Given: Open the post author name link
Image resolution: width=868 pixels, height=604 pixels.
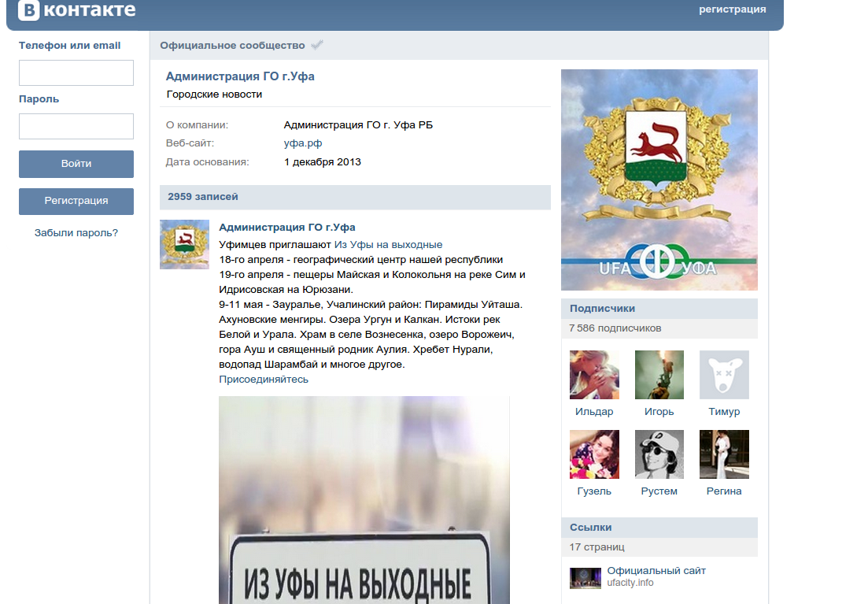Looking at the screenshot, I should pyautogui.click(x=286, y=228).
